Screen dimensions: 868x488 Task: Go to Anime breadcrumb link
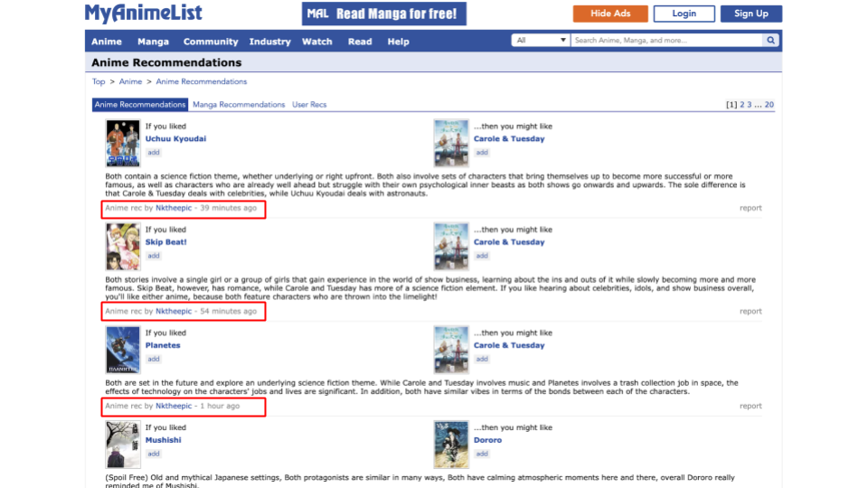[130, 81]
